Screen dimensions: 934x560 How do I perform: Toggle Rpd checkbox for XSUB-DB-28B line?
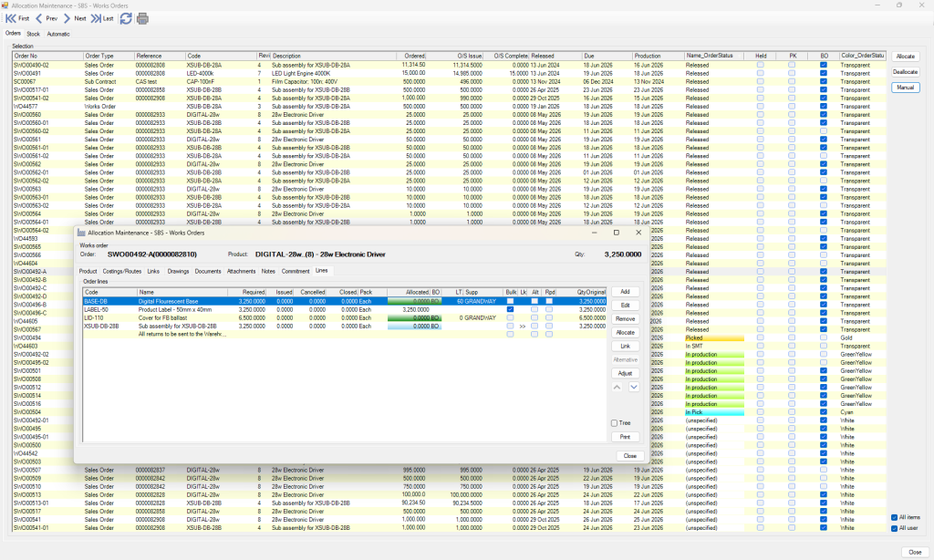pyautogui.click(x=549, y=327)
